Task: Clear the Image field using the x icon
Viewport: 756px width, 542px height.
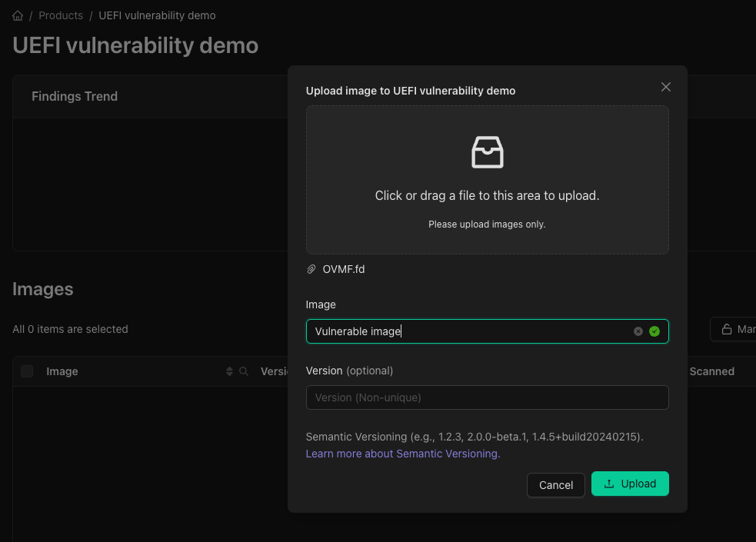Action: pyautogui.click(x=638, y=331)
